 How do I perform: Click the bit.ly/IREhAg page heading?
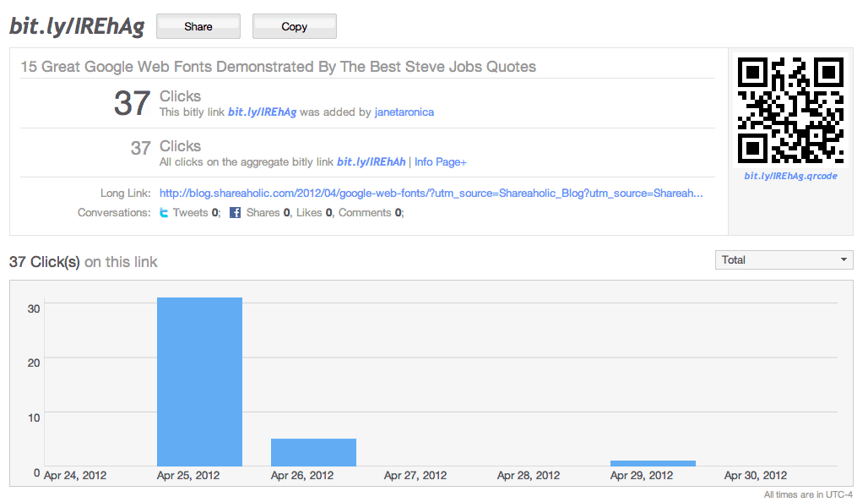(77, 26)
